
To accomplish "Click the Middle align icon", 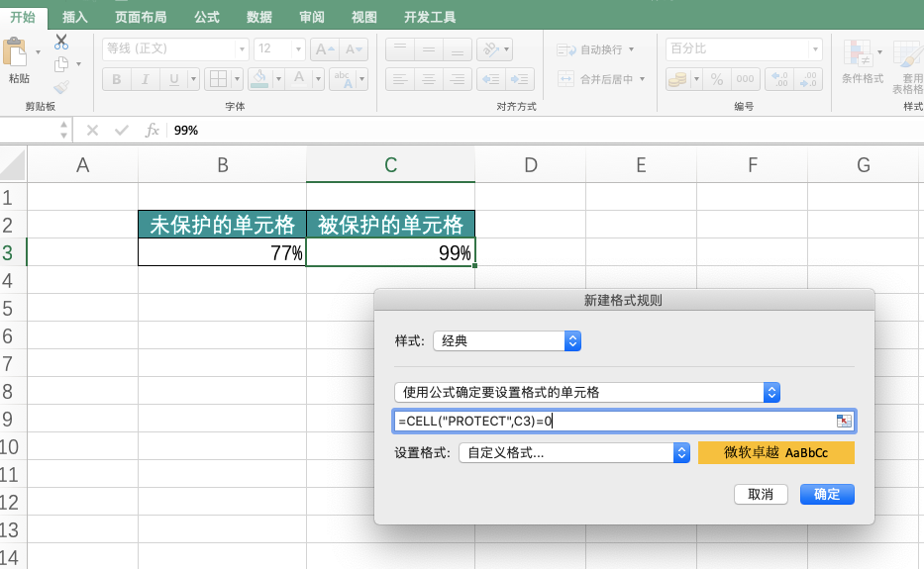I will click(x=429, y=48).
